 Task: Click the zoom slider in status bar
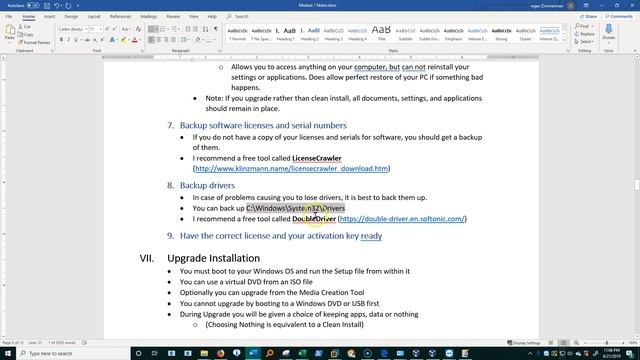[607, 343]
